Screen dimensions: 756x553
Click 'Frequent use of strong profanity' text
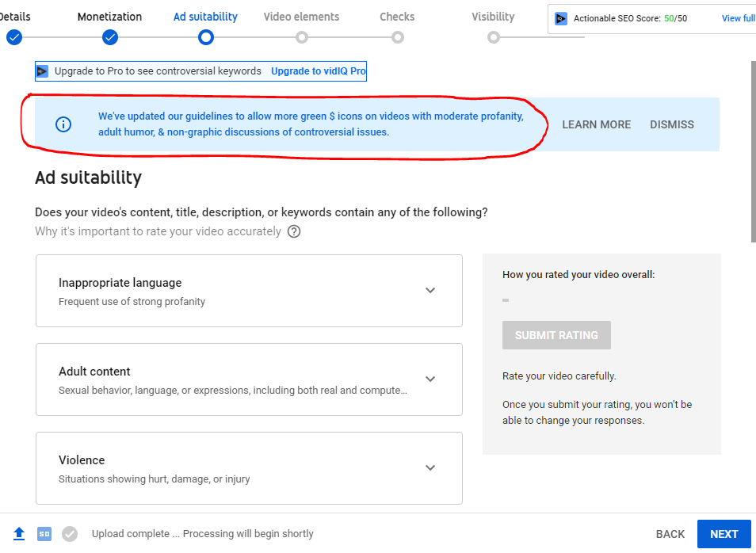coord(132,302)
